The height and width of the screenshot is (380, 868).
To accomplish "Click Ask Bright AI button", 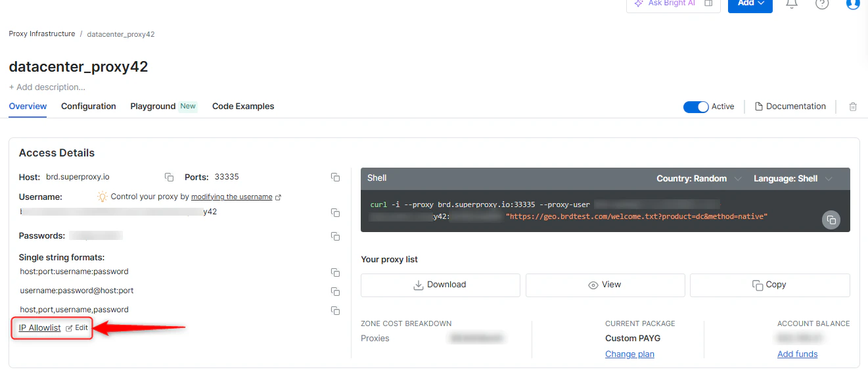I will (674, 4).
